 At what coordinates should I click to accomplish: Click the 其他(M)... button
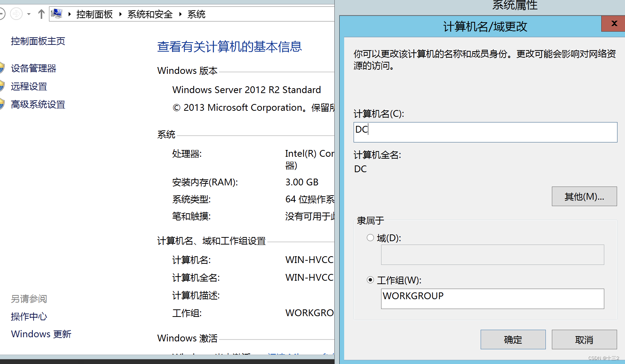[584, 196]
